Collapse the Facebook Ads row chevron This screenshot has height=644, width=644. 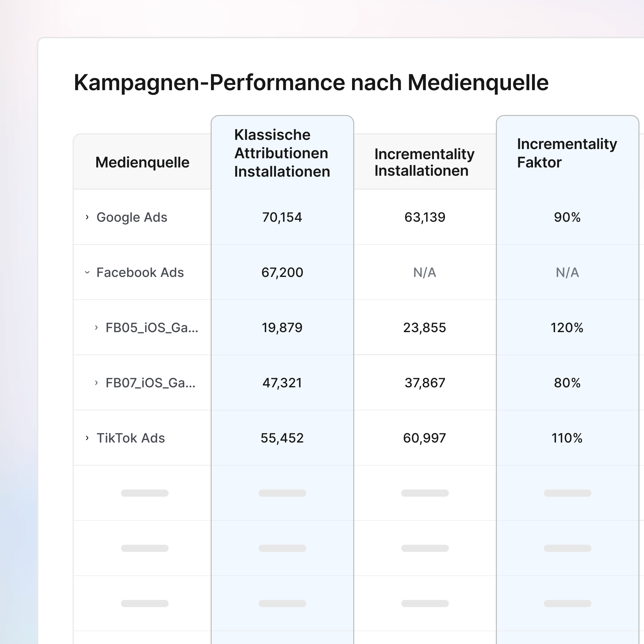coord(87,272)
